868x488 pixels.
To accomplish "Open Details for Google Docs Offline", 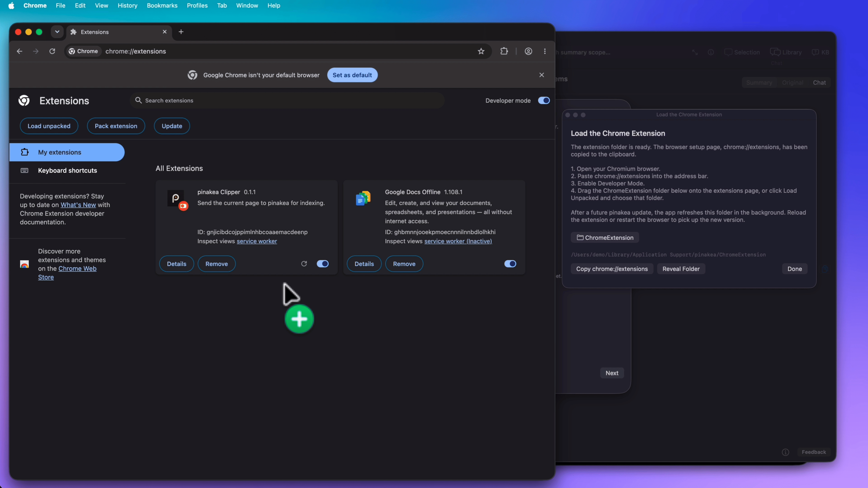I will [x=364, y=264].
